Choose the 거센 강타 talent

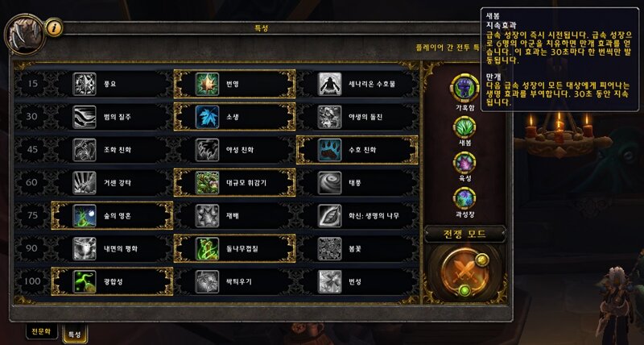click(113, 182)
